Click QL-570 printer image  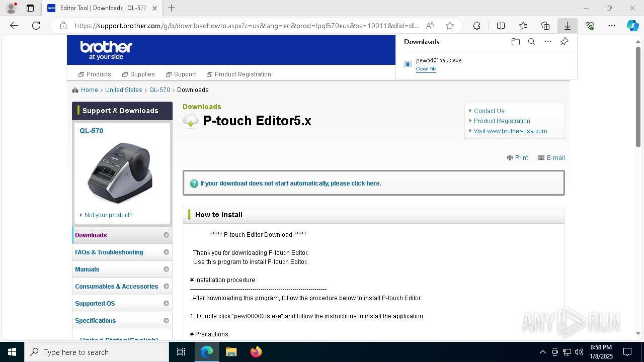pos(120,172)
